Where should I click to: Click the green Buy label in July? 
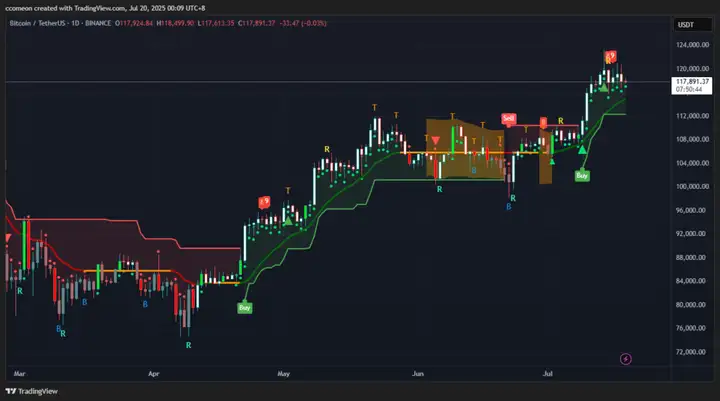click(582, 175)
